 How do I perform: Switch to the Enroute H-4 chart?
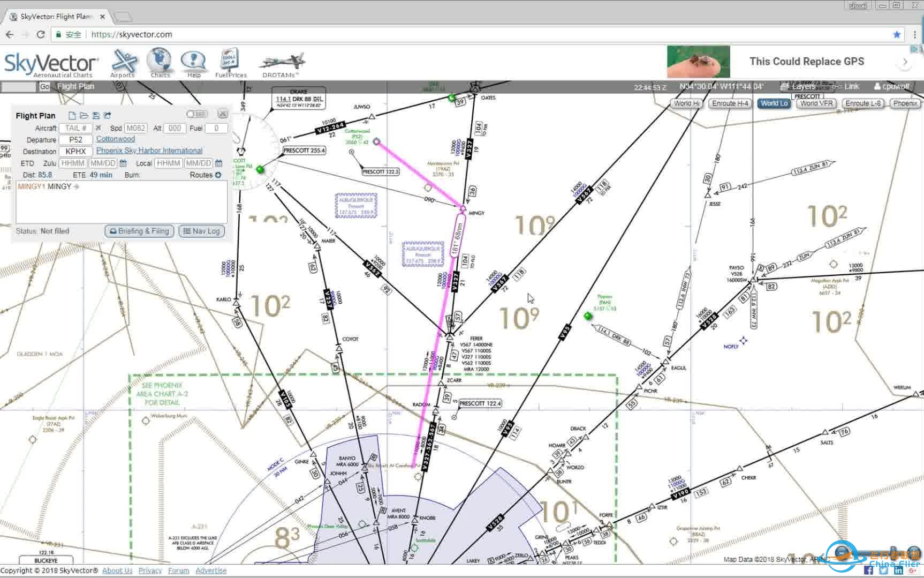tap(730, 103)
